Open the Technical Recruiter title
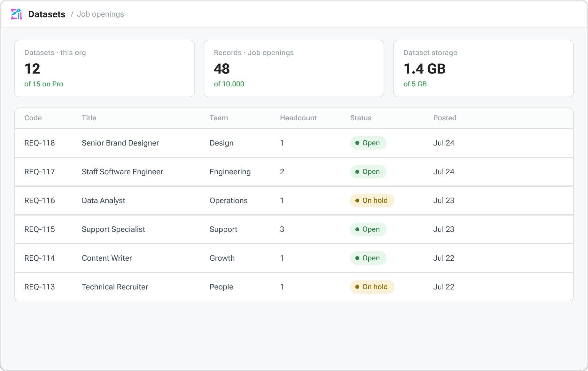 click(x=115, y=287)
